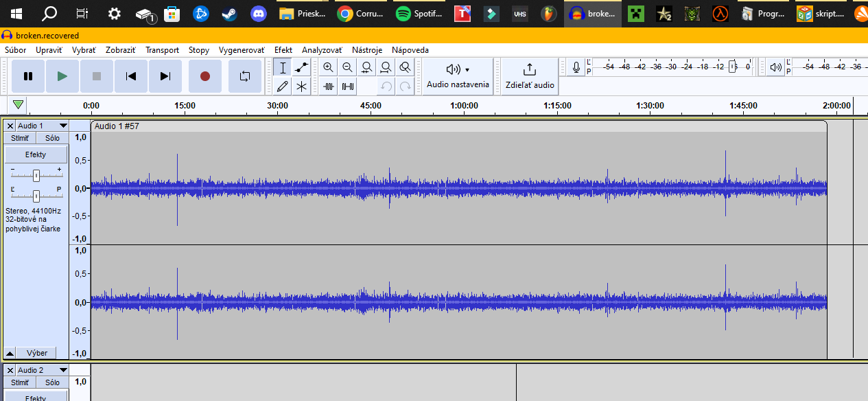Toggle the Loop playback button
Screen dimensions: 868x401
245,76
